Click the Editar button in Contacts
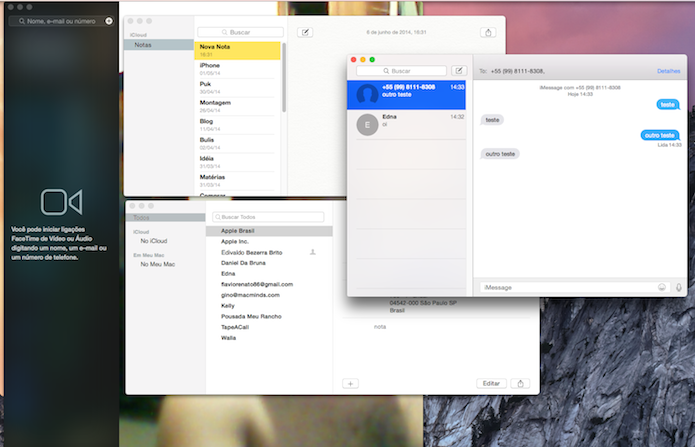Image resolution: width=695 pixels, height=447 pixels. pos(491,384)
